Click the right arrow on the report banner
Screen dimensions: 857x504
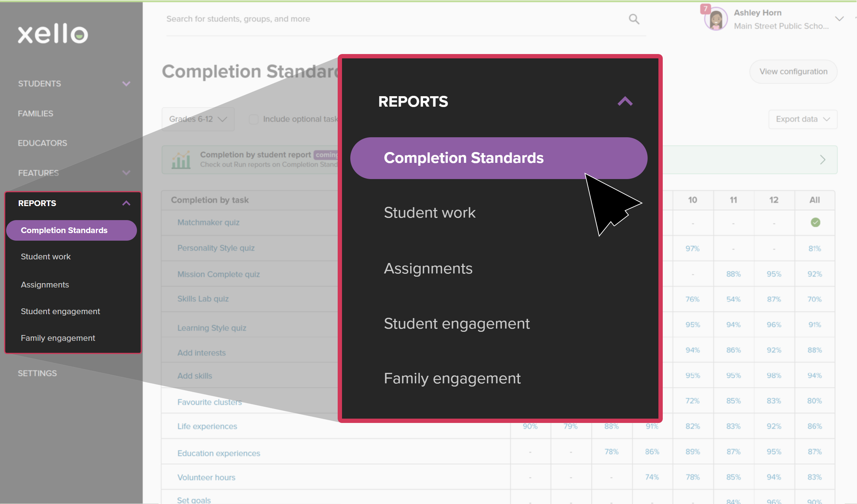[823, 160]
